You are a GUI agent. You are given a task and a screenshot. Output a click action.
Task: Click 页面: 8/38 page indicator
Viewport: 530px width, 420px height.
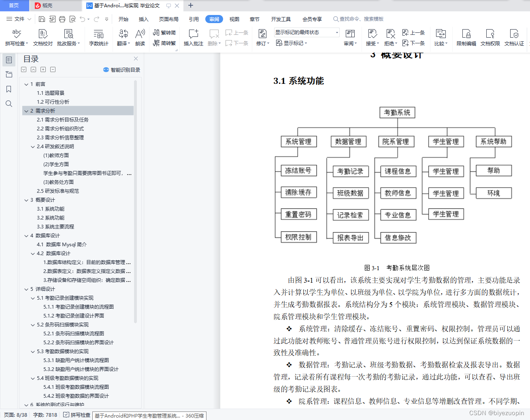16,415
